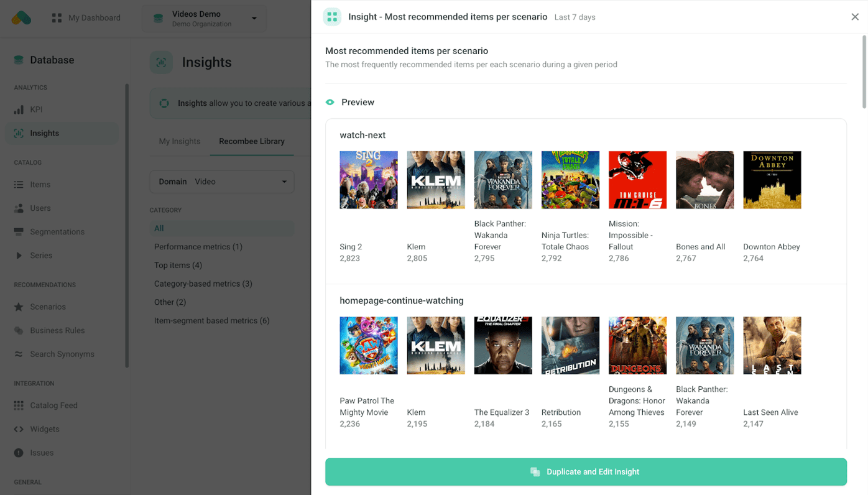Click the Last Seen Alive count 2,147
Viewport: 868px width, 495px height.
coord(753,424)
